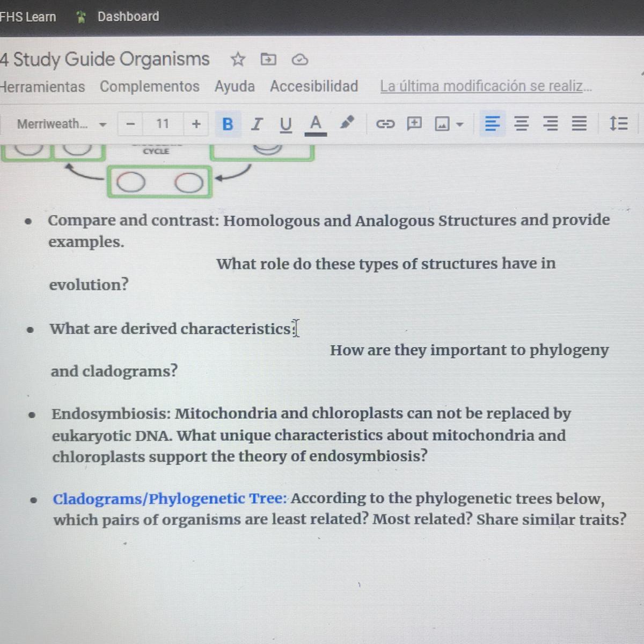Toggle Underline formatting
Image resolution: width=644 pixels, height=644 pixels.
[x=286, y=125]
